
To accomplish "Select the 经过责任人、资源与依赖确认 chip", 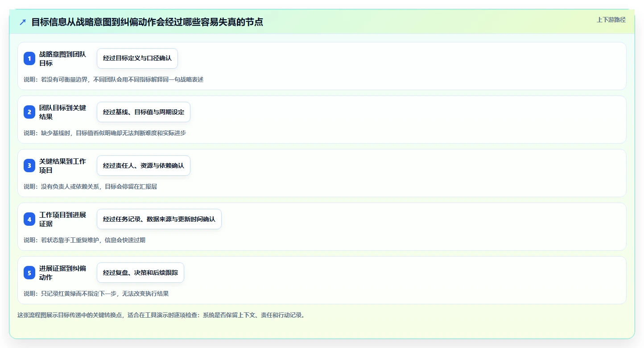I will tap(144, 166).
